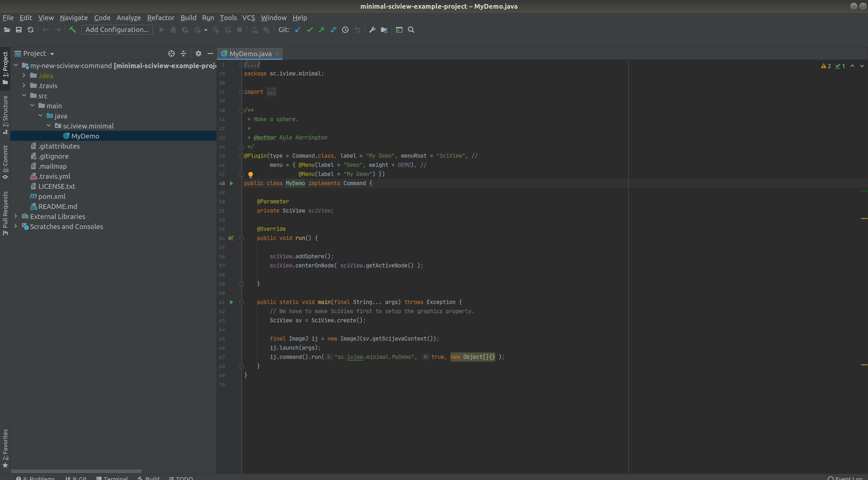Open Settings via wrench icon

372,30
